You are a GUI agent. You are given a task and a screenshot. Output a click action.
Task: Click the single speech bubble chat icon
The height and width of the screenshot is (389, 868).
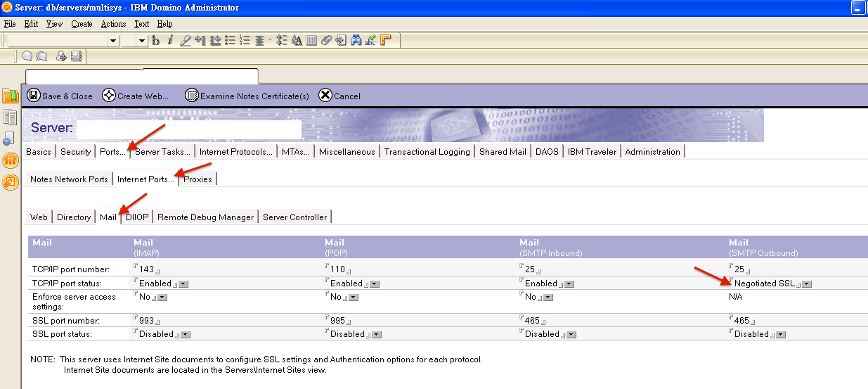[27, 56]
